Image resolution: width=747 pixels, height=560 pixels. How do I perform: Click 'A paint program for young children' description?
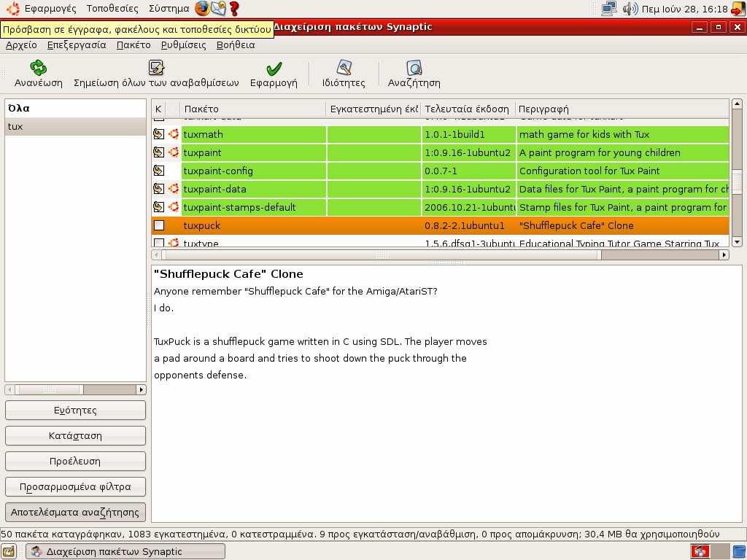click(x=600, y=153)
